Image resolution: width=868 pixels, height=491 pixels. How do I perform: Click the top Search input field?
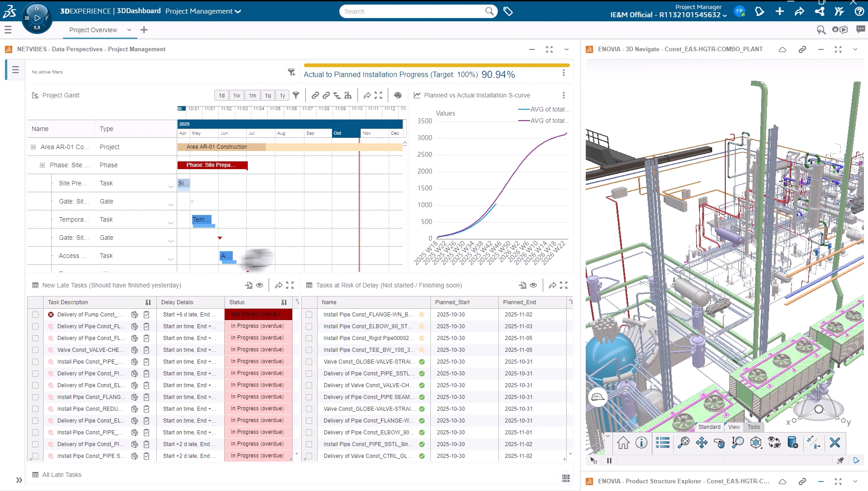click(x=412, y=11)
